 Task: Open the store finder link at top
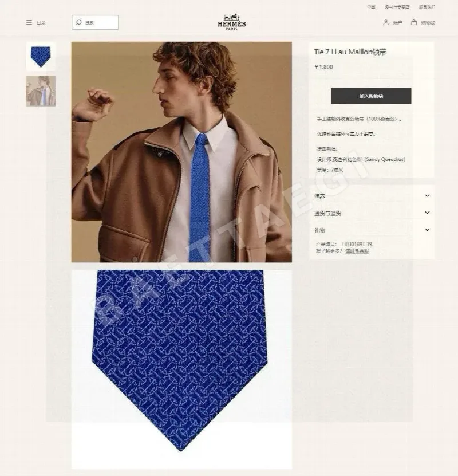coord(397,7)
